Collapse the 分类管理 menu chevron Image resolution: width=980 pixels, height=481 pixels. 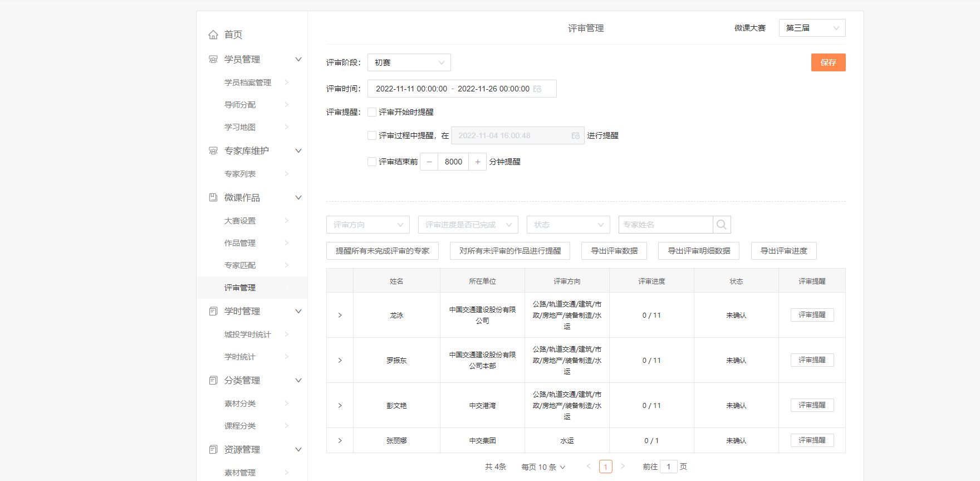click(x=298, y=380)
